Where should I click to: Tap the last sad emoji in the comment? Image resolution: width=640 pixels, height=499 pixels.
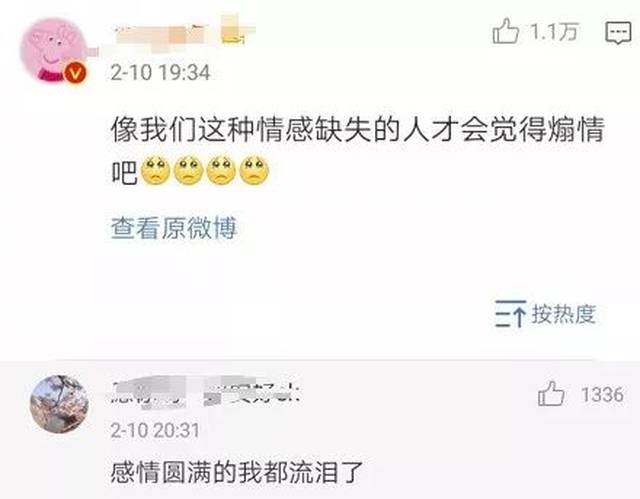tap(254, 170)
